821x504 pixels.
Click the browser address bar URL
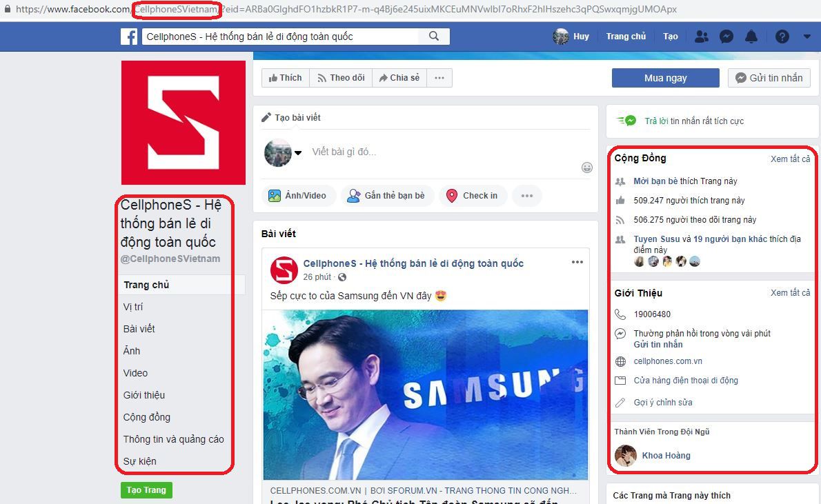(x=346, y=9)
